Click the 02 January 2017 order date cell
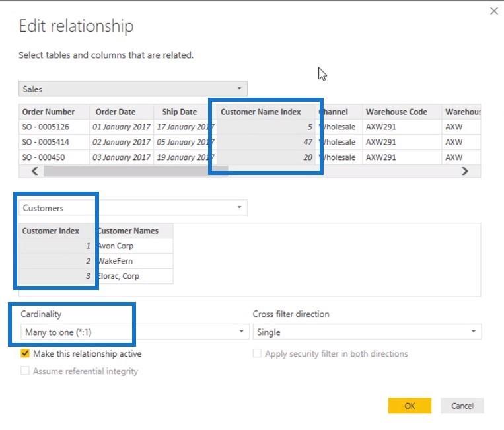 122,142
